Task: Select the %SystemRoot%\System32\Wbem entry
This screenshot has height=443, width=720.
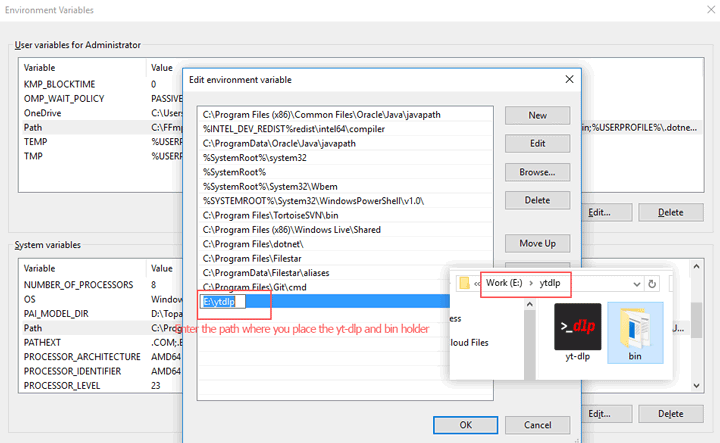Action: [x=345, y=186]
